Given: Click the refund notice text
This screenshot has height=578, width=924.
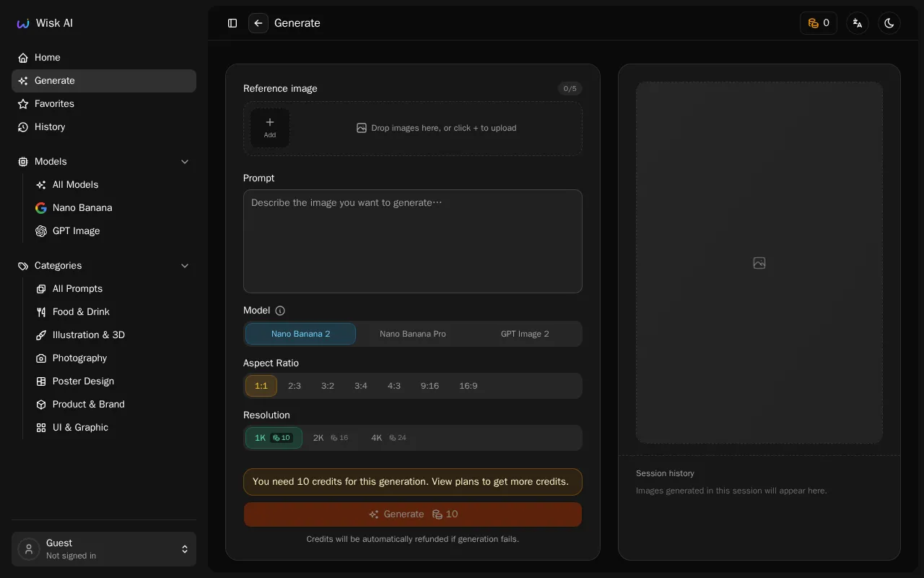Looking at the screenshot, I should point(413,539).
